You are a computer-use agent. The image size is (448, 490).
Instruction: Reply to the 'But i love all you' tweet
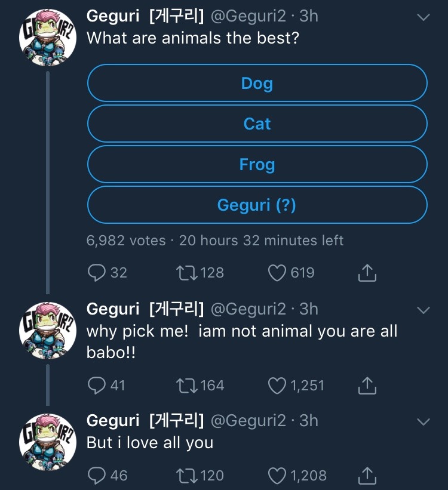(97, 475)
